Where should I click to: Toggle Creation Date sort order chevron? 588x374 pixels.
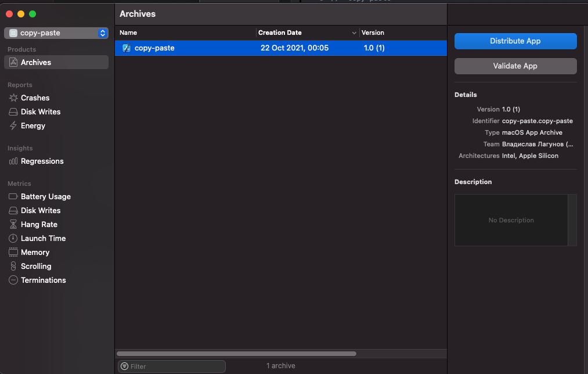(354, 33)
